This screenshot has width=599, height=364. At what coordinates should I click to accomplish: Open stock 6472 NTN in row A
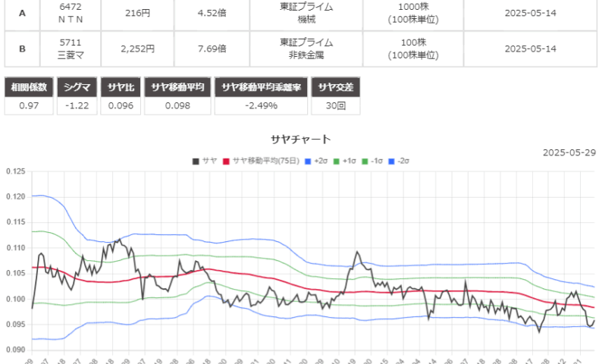coord(71,12)
